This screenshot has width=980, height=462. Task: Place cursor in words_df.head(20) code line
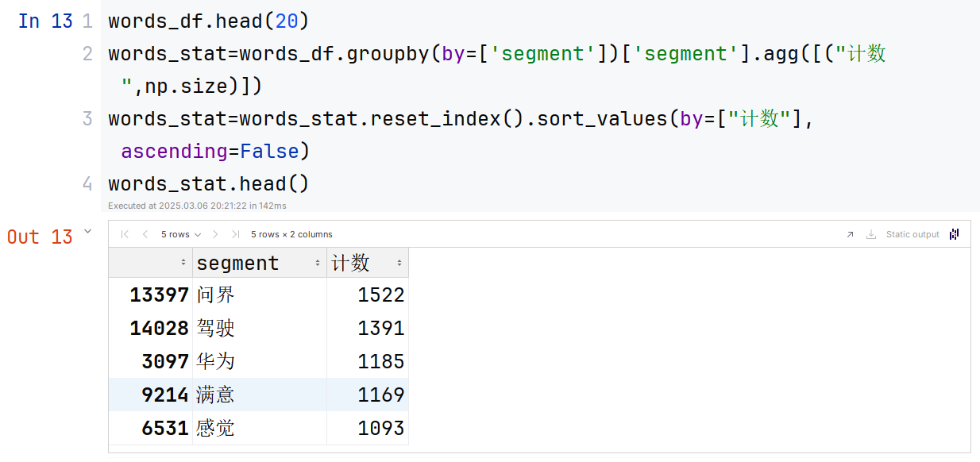pyautogui.click(x=209, y=21)
